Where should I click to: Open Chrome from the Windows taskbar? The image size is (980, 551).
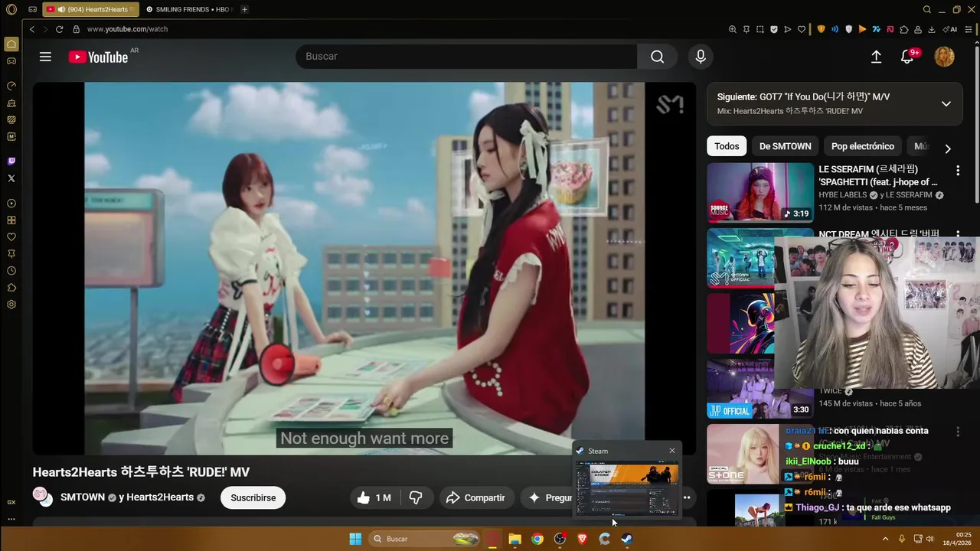click(x=537, y=539)
